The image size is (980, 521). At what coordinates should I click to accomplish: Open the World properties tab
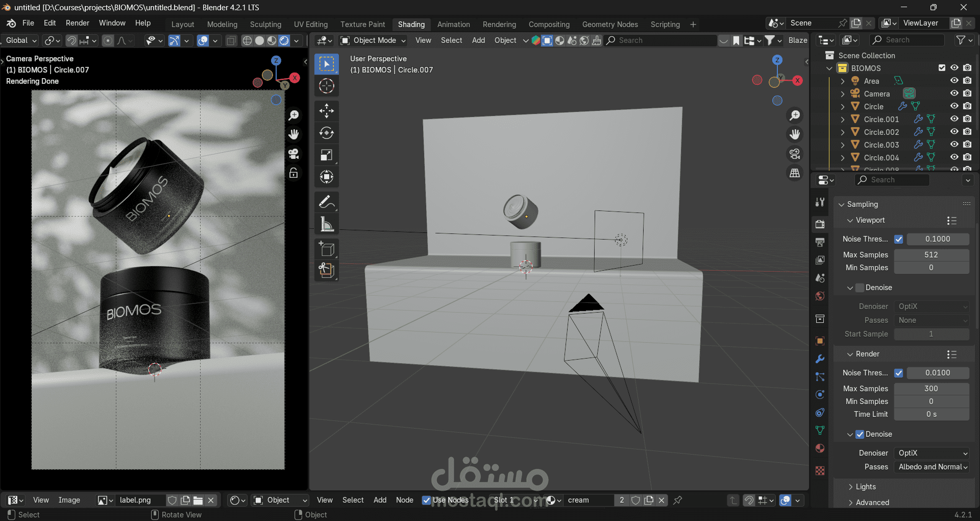820,296
